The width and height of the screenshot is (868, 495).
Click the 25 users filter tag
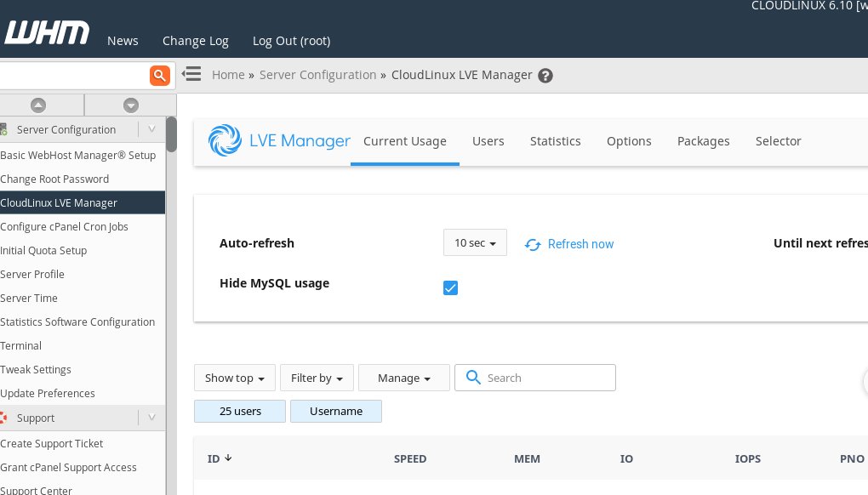point(240,411)
